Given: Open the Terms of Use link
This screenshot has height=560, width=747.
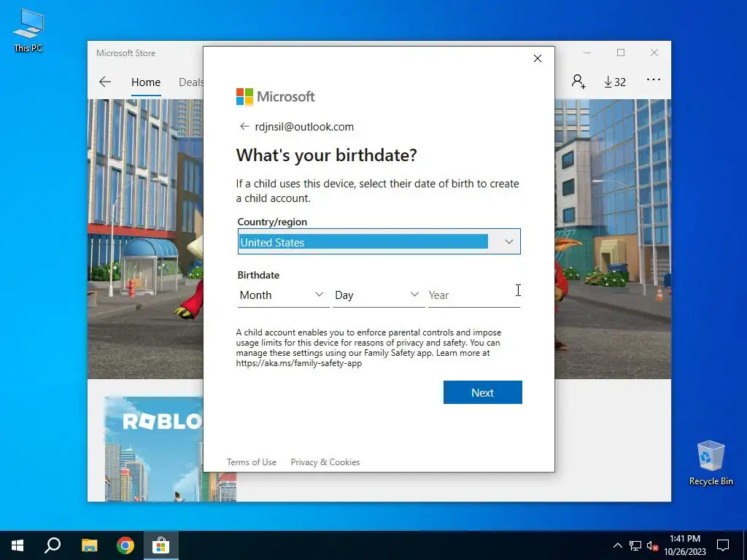Looking at the screenshot, I should point(252,462).
